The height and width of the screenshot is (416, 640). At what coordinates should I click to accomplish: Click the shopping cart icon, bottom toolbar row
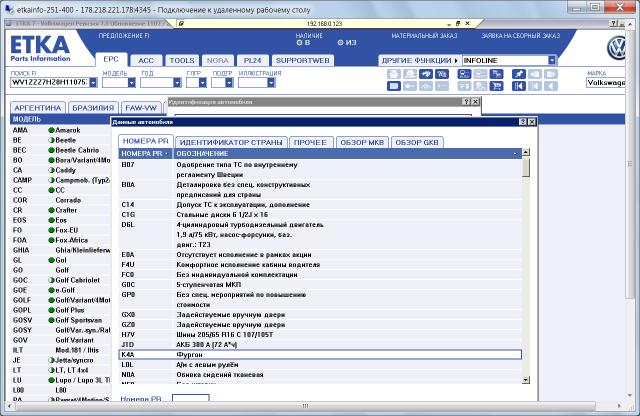[496, 86]
